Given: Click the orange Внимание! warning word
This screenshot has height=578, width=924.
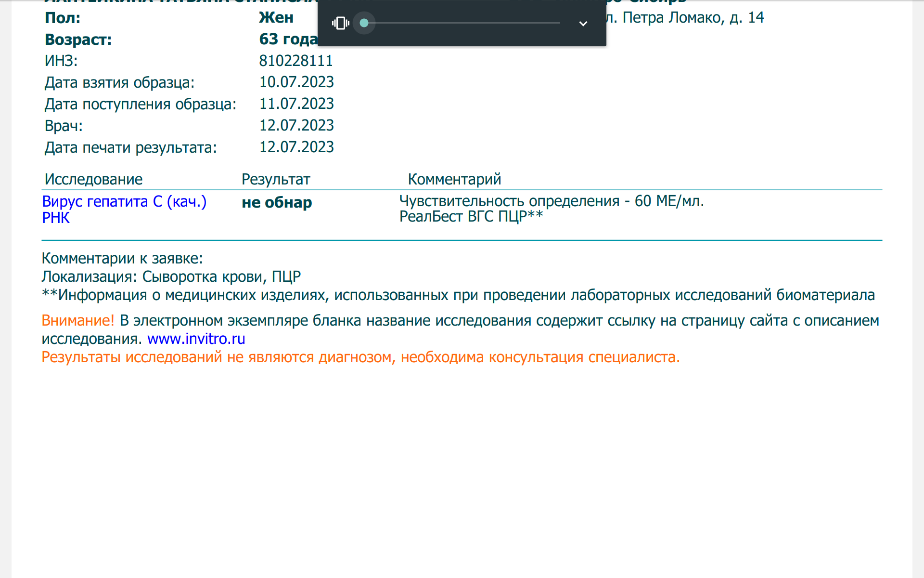Looking at the screenshot, I should pos(77,320).
